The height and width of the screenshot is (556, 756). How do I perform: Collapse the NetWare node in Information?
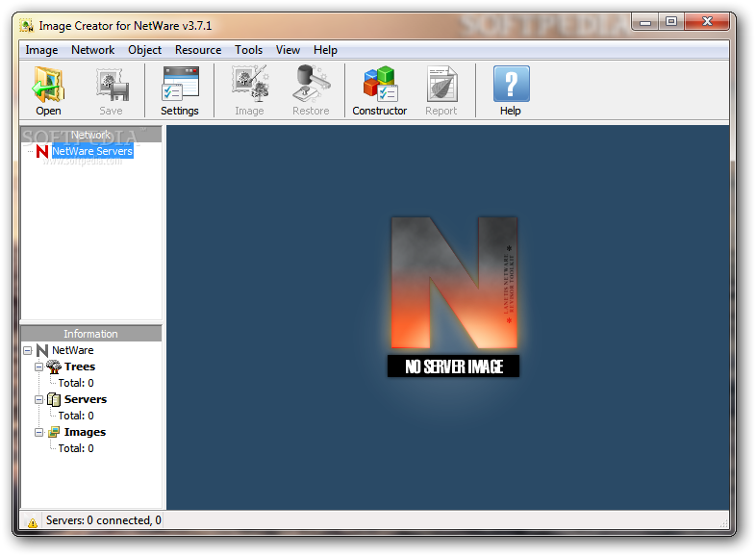click(28, 350)
